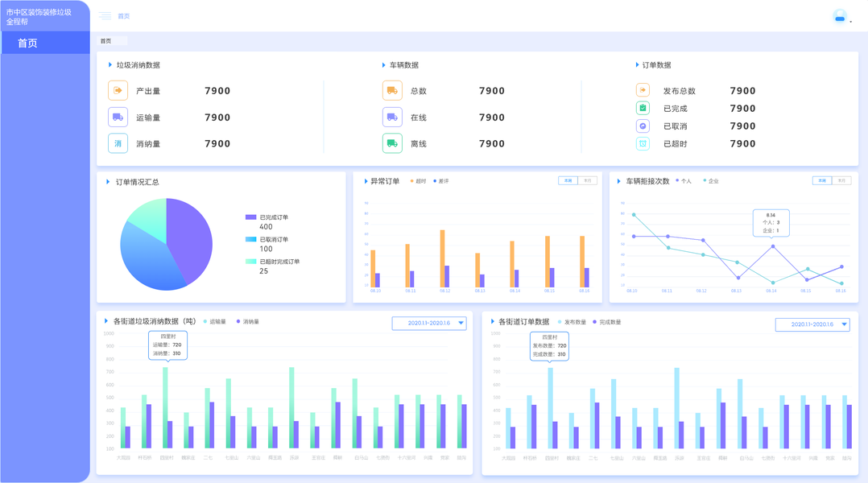Click the 100 count under 已取消订单
Image resolution: width=868 pixels, height=483 pixels.
tap(266, 249)
